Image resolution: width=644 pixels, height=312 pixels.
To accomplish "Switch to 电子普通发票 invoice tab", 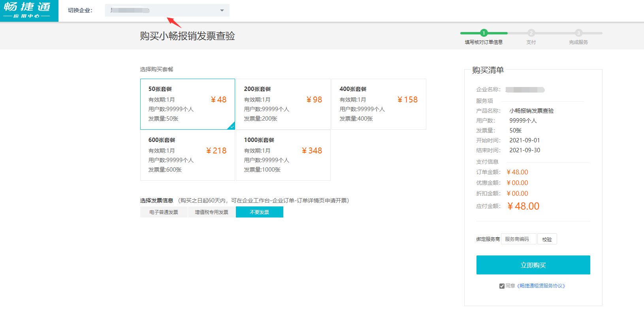I will tap(164, 212).
